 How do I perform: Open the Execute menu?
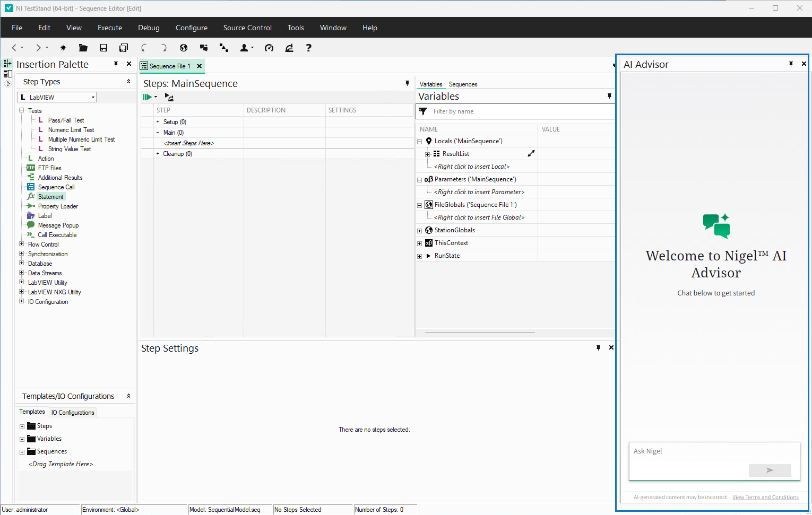(110, 28)
